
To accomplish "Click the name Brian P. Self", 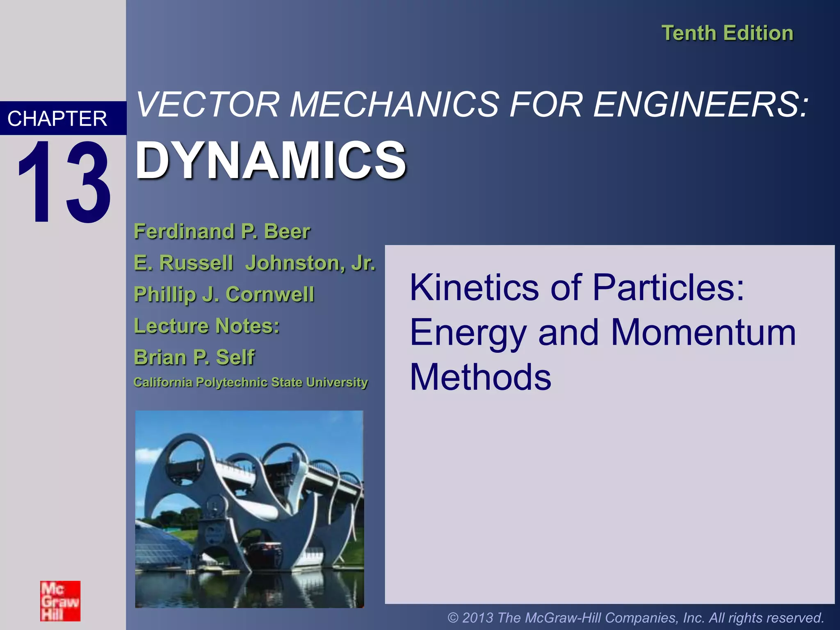I will tap(194, 357).
